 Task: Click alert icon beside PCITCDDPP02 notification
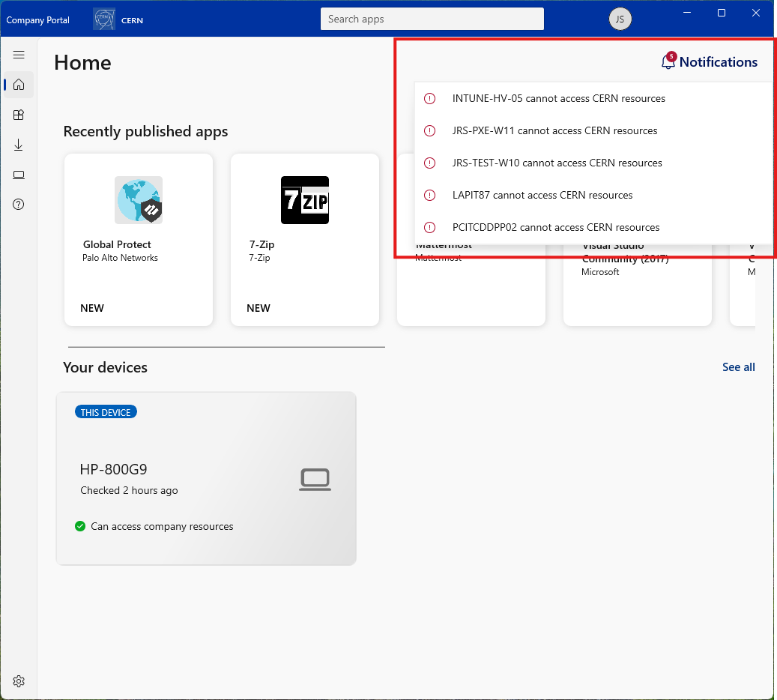(x=429, y=228)
